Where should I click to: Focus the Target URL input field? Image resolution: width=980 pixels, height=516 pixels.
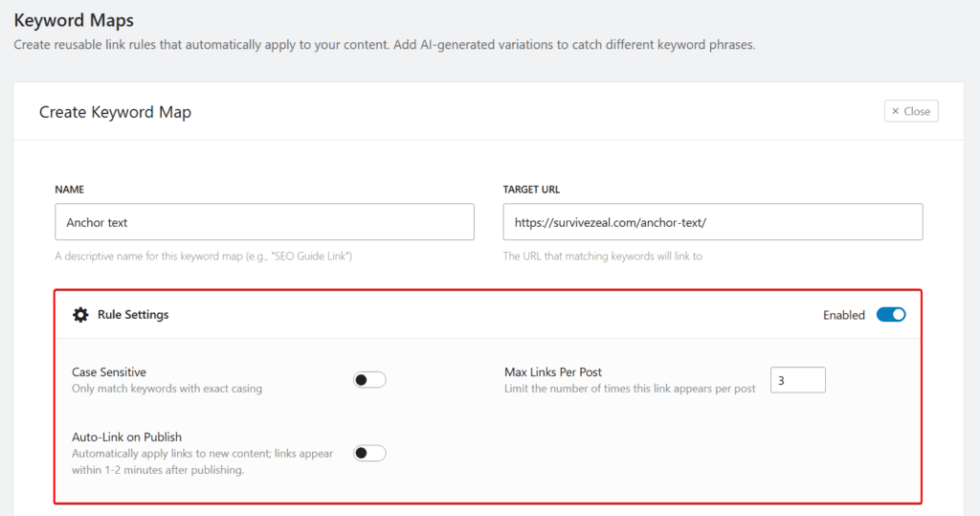click(x=712, y=222)
